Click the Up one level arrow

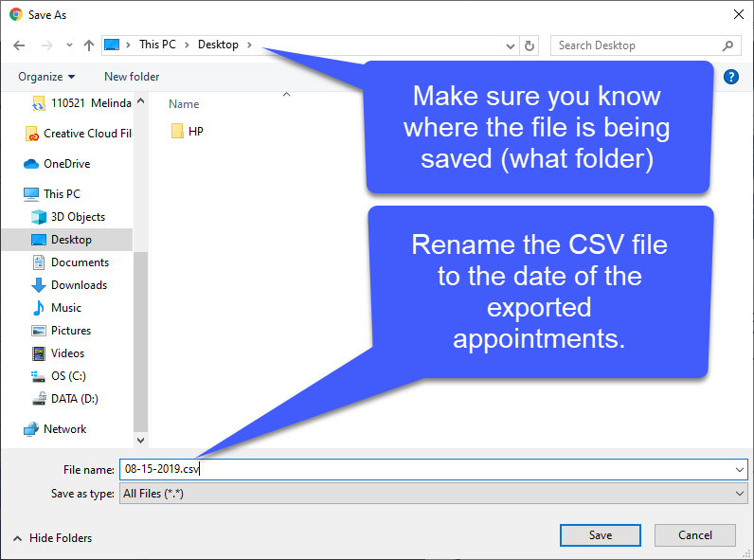[89, 45]
